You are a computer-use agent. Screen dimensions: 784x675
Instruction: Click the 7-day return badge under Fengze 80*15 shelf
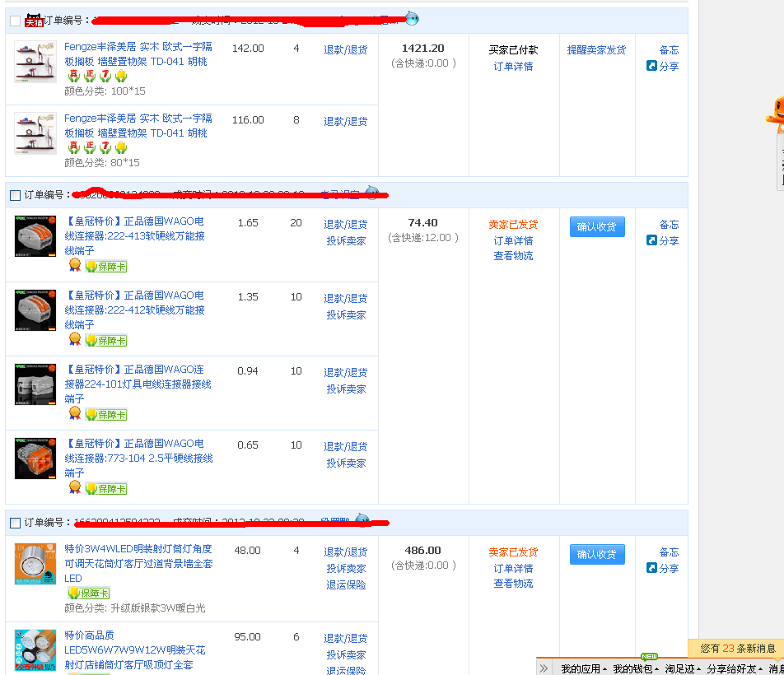coord(105,147)
